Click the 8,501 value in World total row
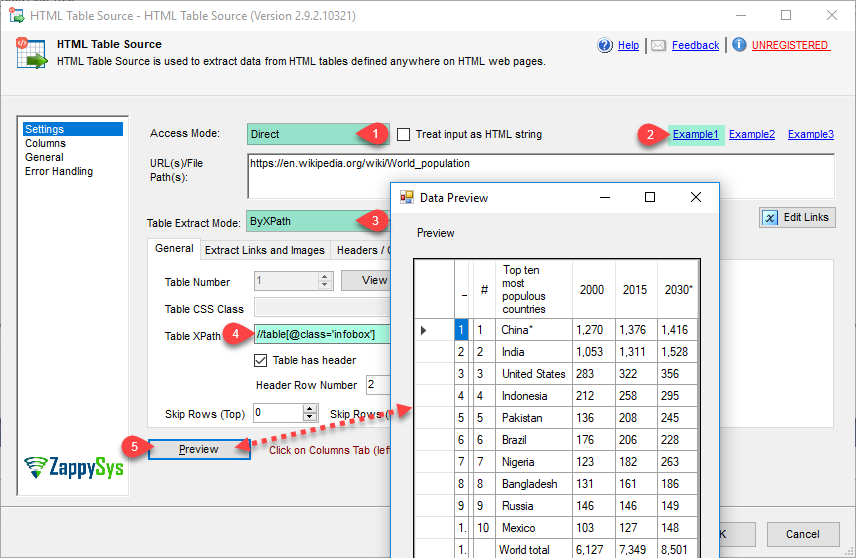 [x=677, y=550]
